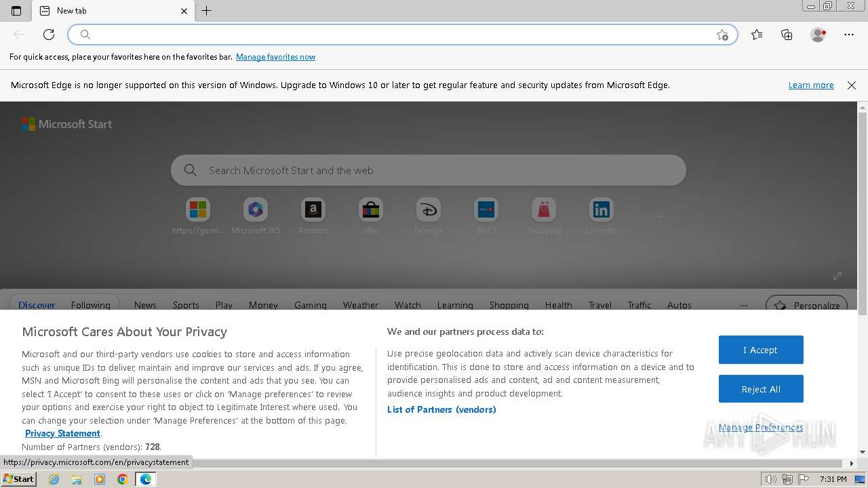Open the BMO quick link
The width and height of the screenshot is (868, 488).
pyautogui.click(x=486, y=216)
